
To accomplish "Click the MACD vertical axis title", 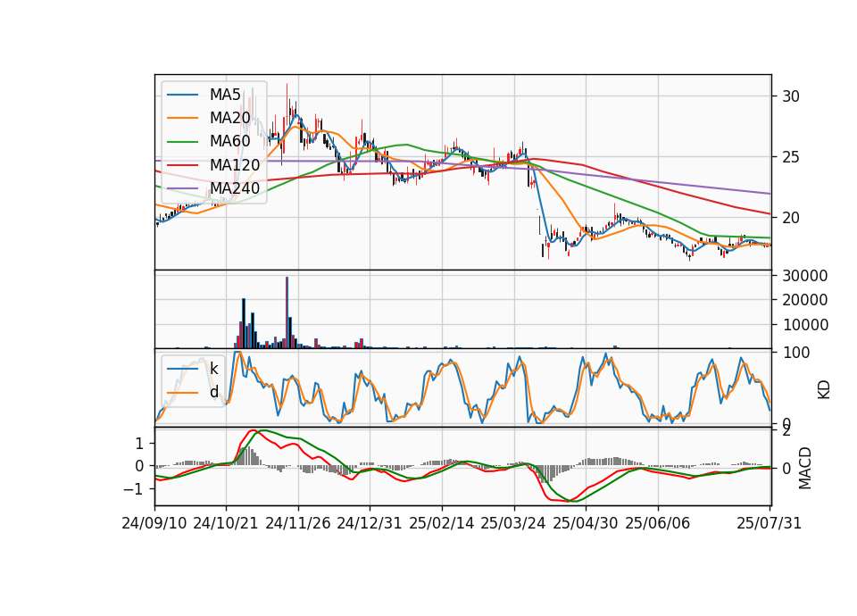I will click(805, 469).
